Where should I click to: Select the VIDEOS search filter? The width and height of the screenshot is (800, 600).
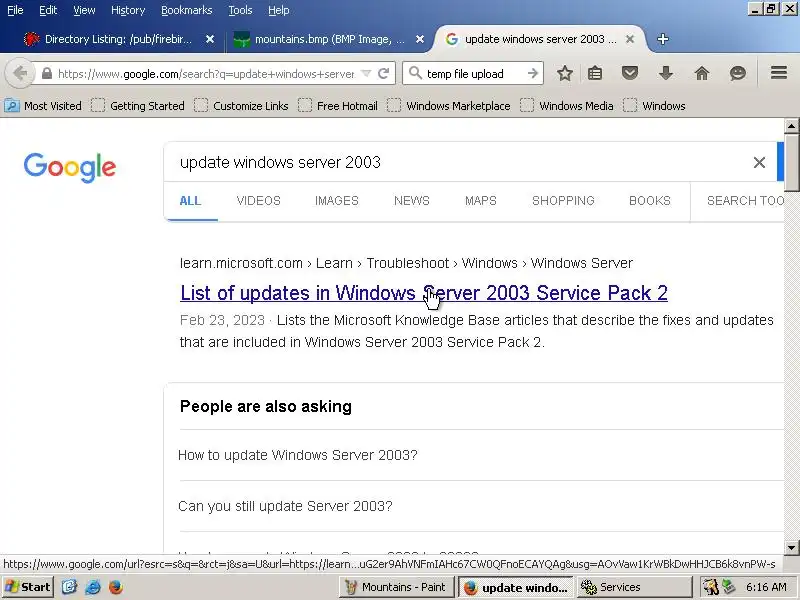(x=259, y=201)
